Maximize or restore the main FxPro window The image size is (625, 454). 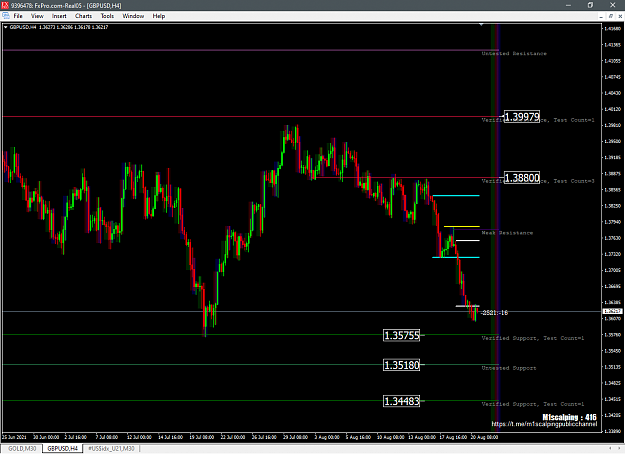pos(590,5)
